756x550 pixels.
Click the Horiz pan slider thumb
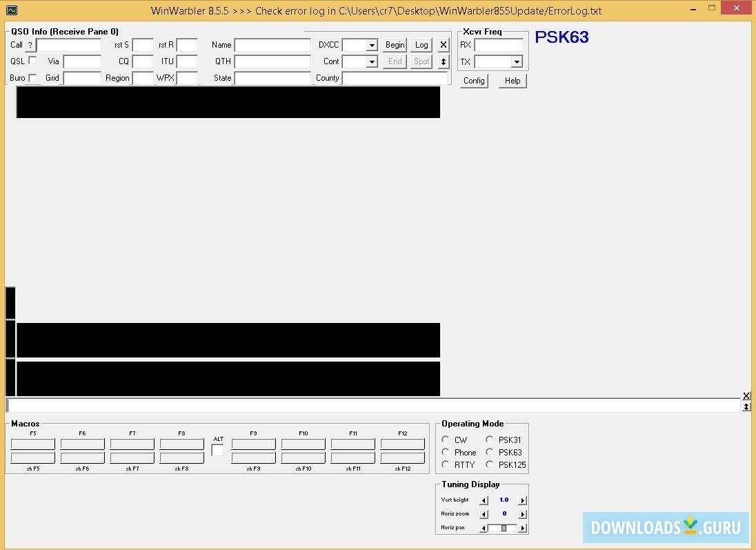click(504, 529)
